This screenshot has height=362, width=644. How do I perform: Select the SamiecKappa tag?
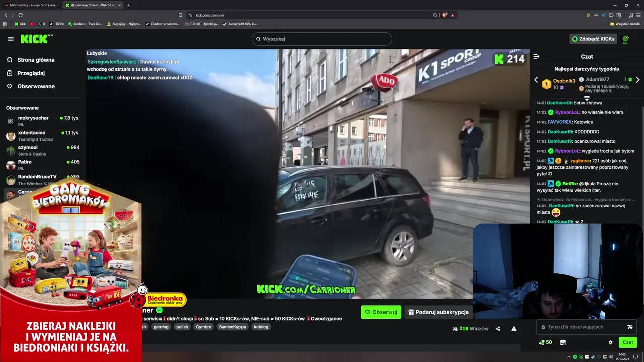[x=232, y=327]
